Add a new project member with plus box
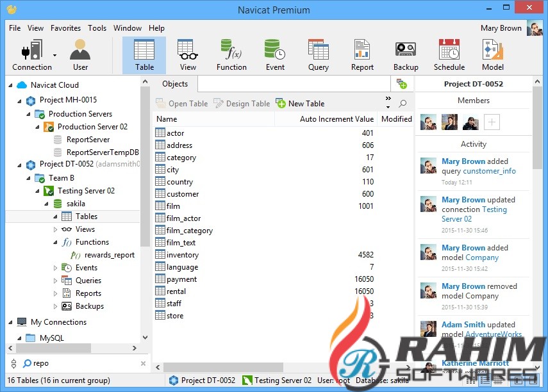Viewport: 548px width, 392px height. click(492, 122)
